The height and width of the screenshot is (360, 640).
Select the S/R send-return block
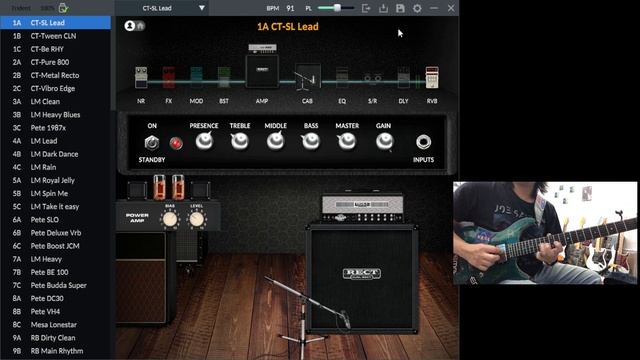[x=373, y=78]
